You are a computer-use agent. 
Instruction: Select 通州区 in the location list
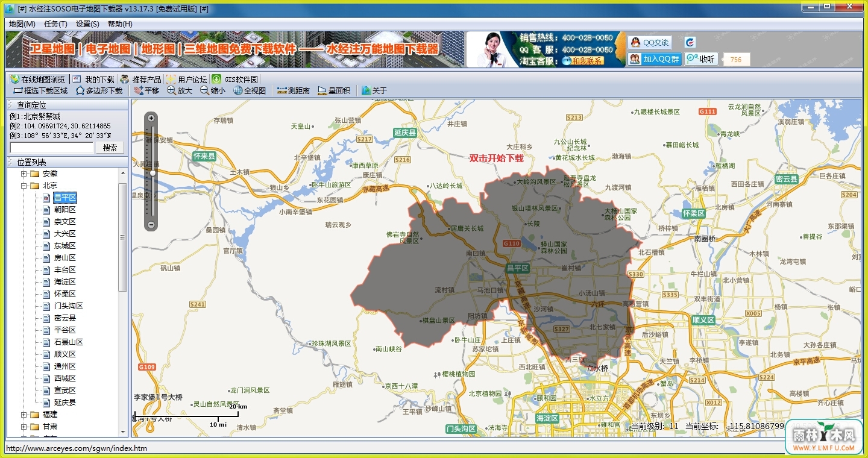[65, 366]
